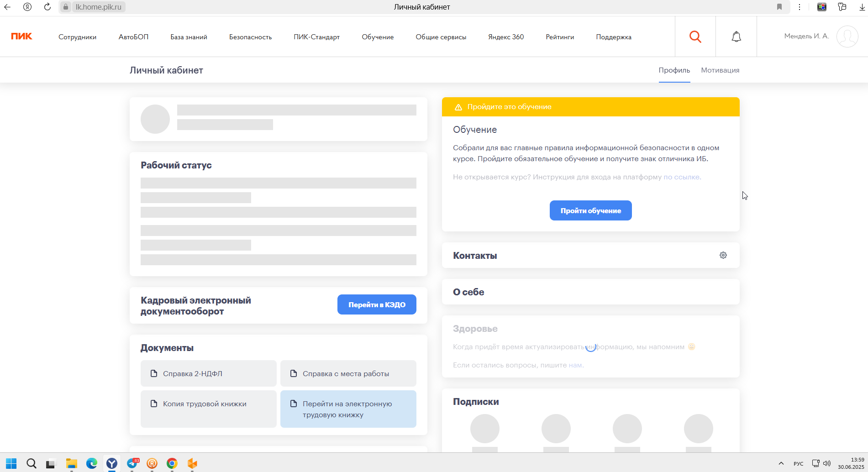Open the orange faceted app in taskbar
868x472 pixels.
point(192,463)
